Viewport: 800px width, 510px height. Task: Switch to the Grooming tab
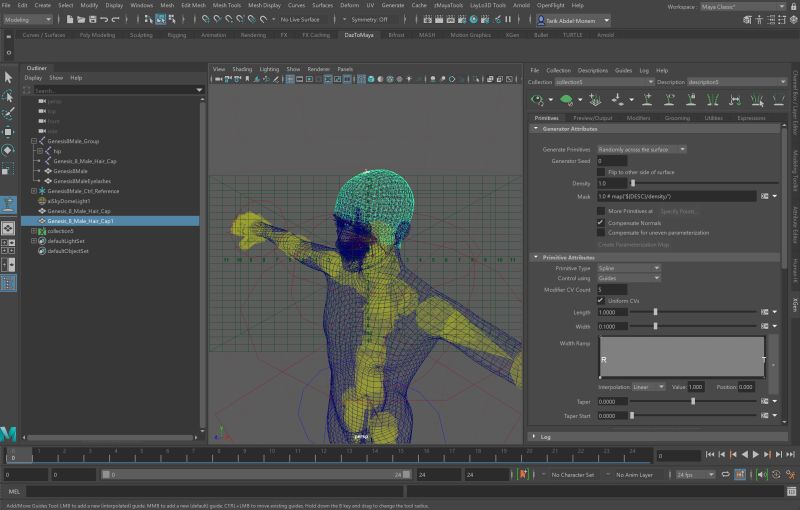click(x=677, y=118)
